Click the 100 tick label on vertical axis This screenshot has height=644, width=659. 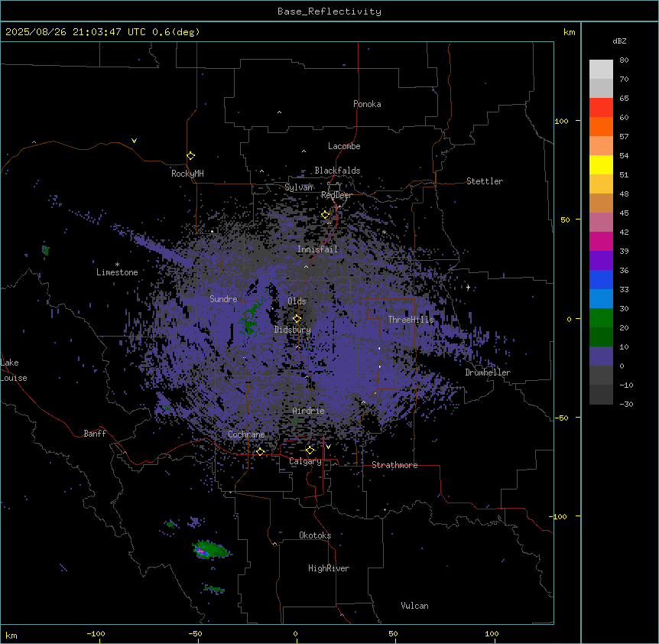coord(561,121)
